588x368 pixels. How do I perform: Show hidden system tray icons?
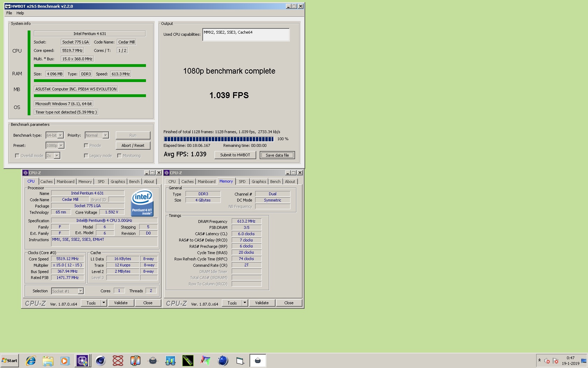(x=539, y=360)
